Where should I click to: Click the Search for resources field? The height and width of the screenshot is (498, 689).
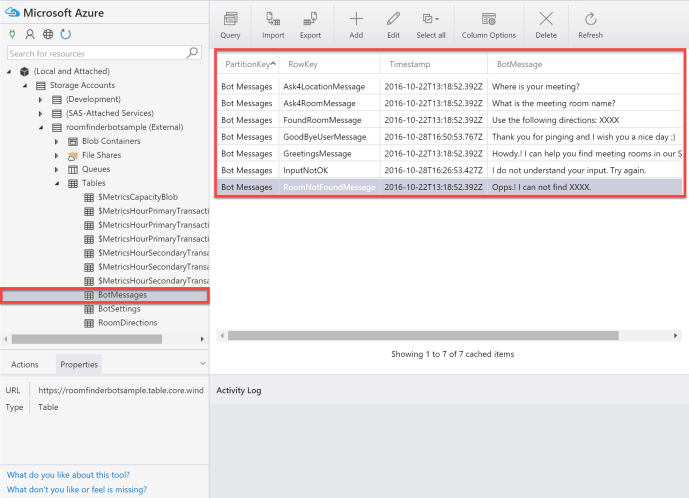point(95,53)
